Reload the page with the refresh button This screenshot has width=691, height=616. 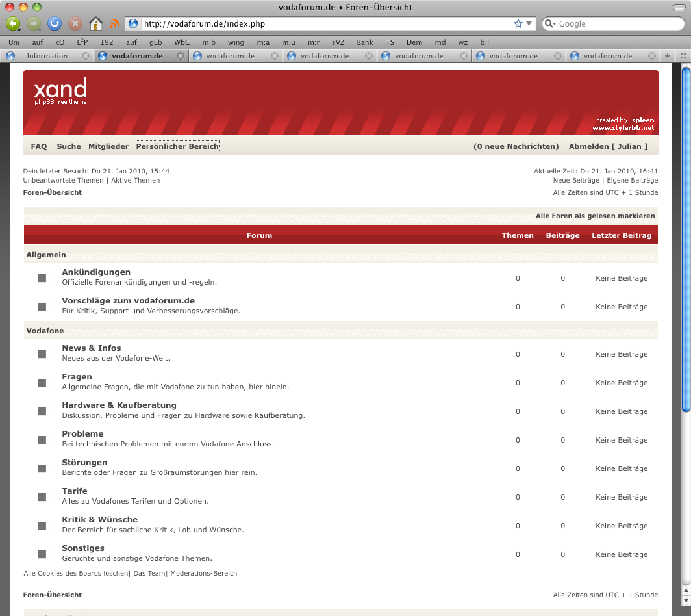click(55, 24)
